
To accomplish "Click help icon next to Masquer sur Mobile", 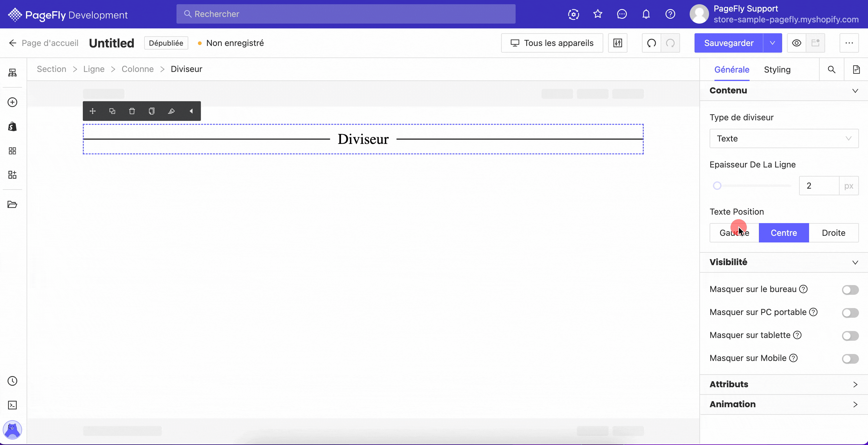I will point(793,358).
